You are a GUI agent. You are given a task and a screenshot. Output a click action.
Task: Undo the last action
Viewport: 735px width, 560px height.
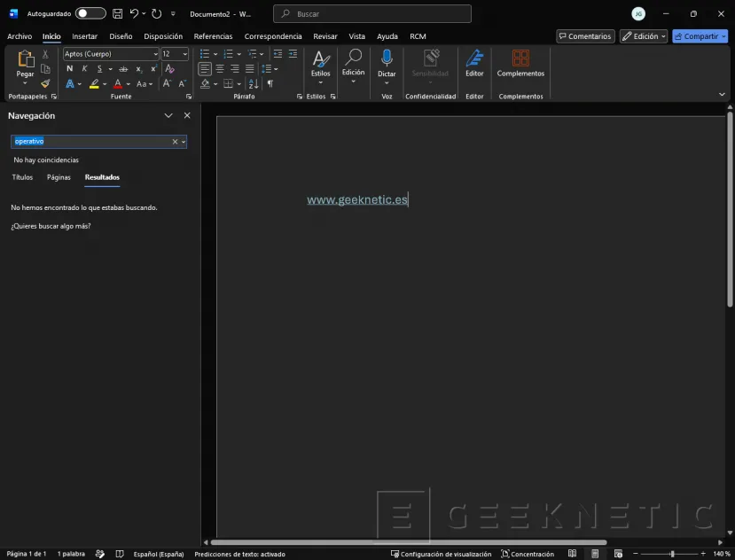135,13
